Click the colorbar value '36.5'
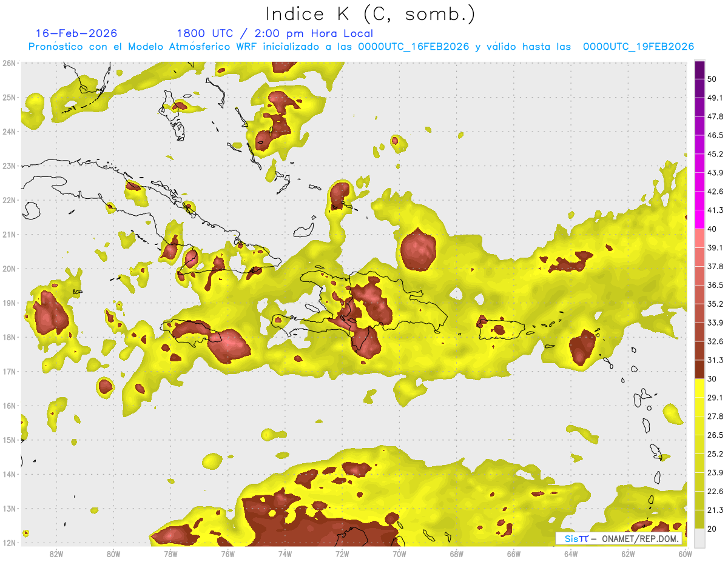Screen dimensions: 728x562 [715, 285]
